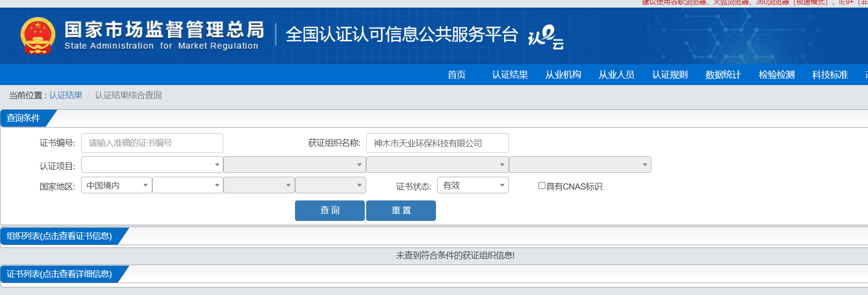Open the 数据统计 menu item
The height and width of the screenshot is (295, 868).
click(723, 75)
